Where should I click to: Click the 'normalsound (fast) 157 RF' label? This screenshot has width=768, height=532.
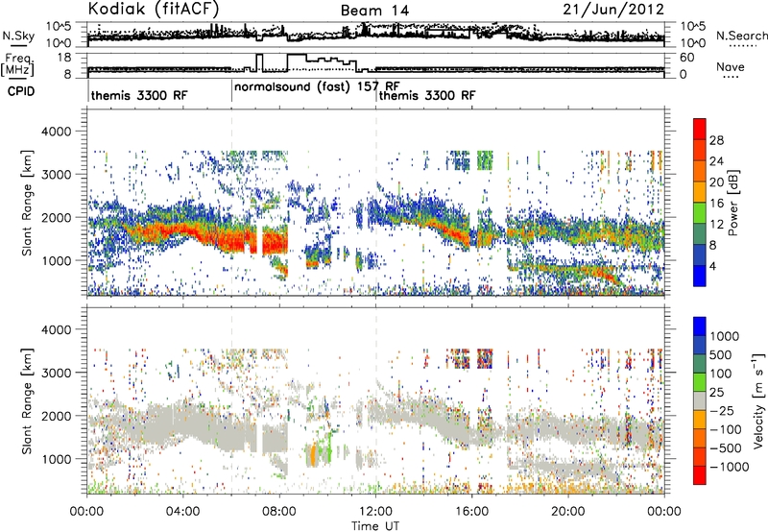point(317,86)
